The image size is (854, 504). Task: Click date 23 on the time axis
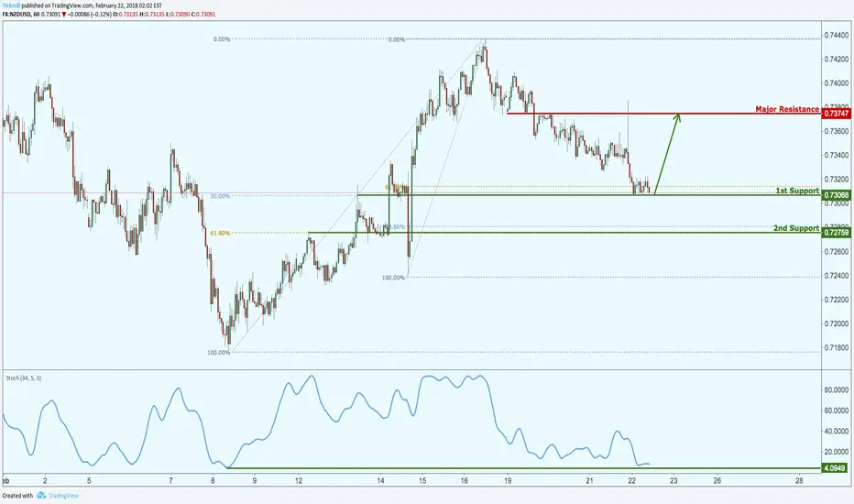coord(673,481)
